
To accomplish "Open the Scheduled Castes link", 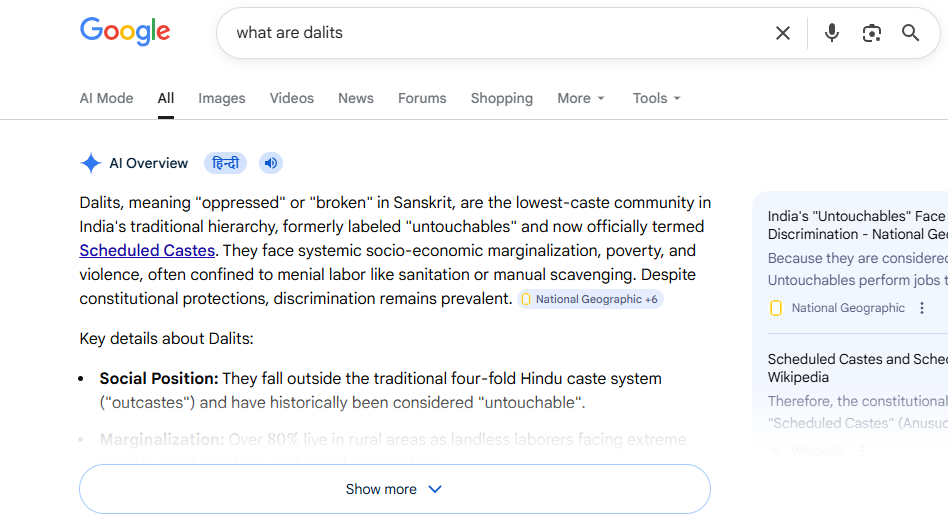I will [x=147, y=250].
